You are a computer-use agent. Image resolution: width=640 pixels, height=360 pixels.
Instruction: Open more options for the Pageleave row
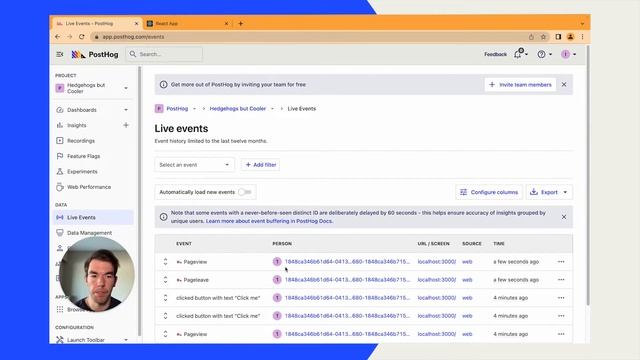(561, 280)
